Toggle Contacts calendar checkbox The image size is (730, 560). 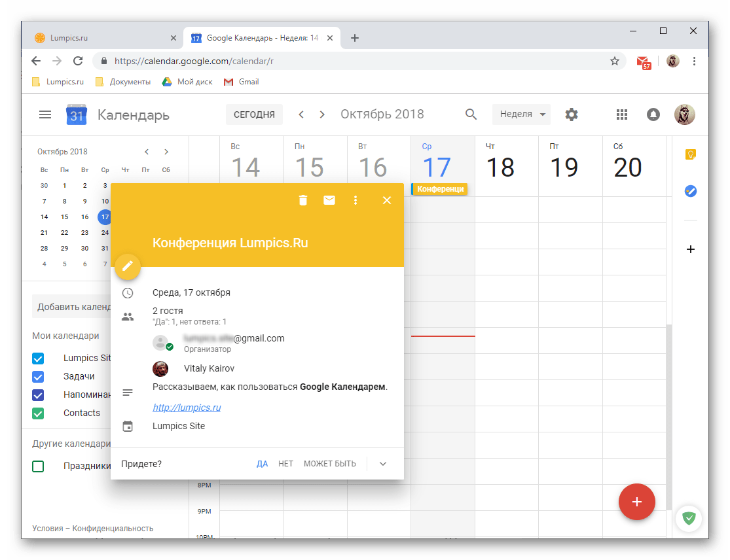[38, 413]
